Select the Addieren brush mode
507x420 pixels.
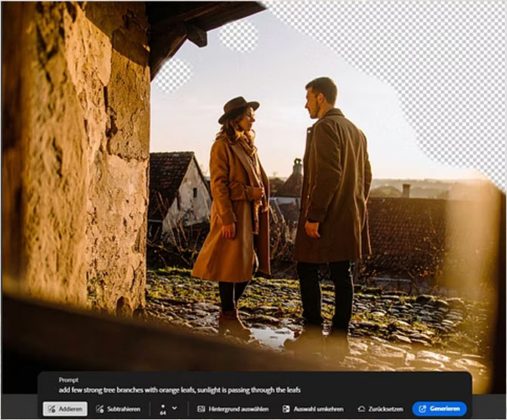tap(65, 409)
